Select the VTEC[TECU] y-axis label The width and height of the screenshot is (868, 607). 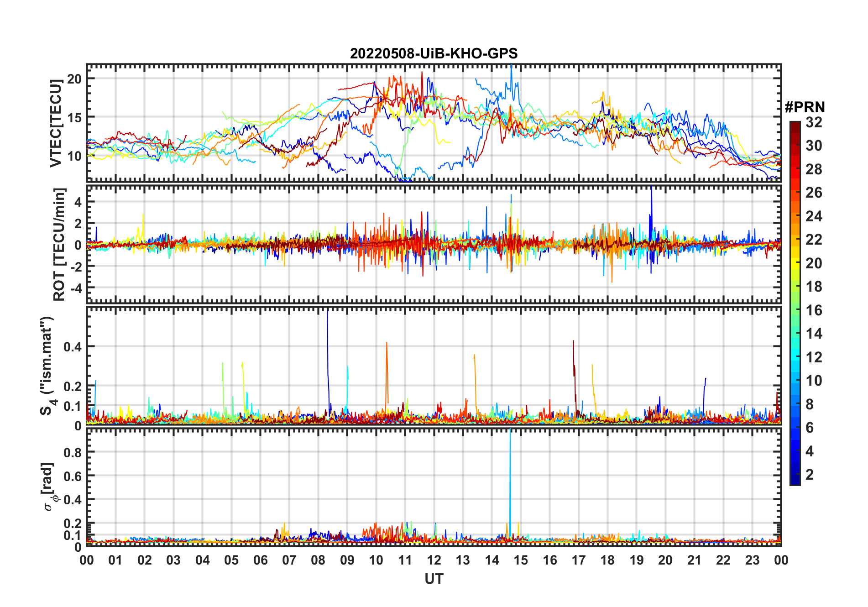tap(56, 123)
